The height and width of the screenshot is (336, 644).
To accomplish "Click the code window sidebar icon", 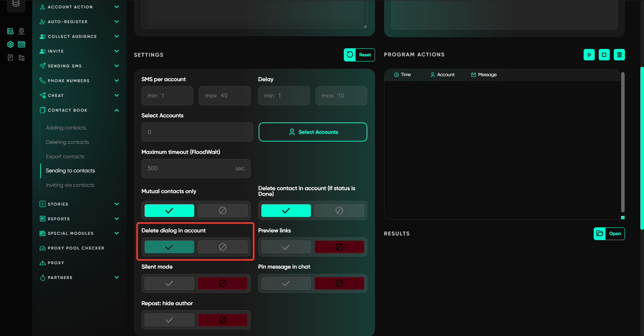I will click(21, 44).
